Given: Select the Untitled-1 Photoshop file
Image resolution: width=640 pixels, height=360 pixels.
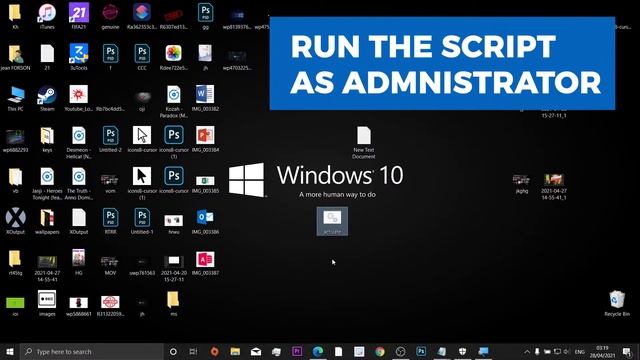Looking at the screenshot, I should [x=142, y=222].
